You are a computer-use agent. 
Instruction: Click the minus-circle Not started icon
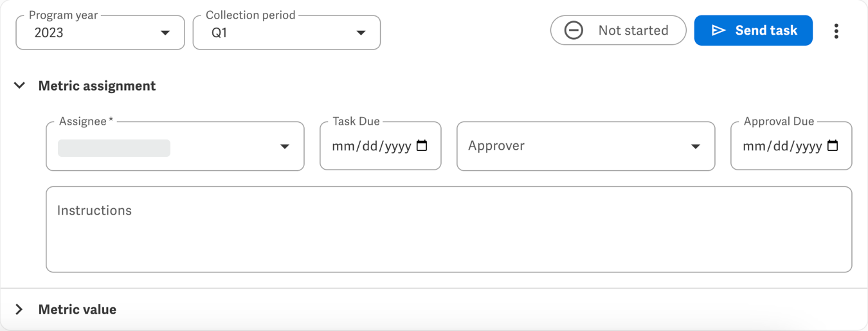(x=574, y=30)
